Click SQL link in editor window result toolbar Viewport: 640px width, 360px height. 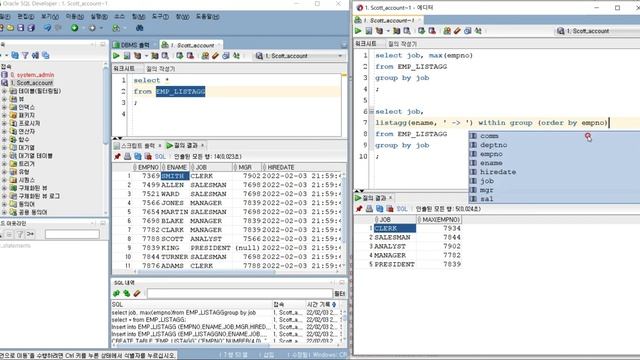click(402, 209)
